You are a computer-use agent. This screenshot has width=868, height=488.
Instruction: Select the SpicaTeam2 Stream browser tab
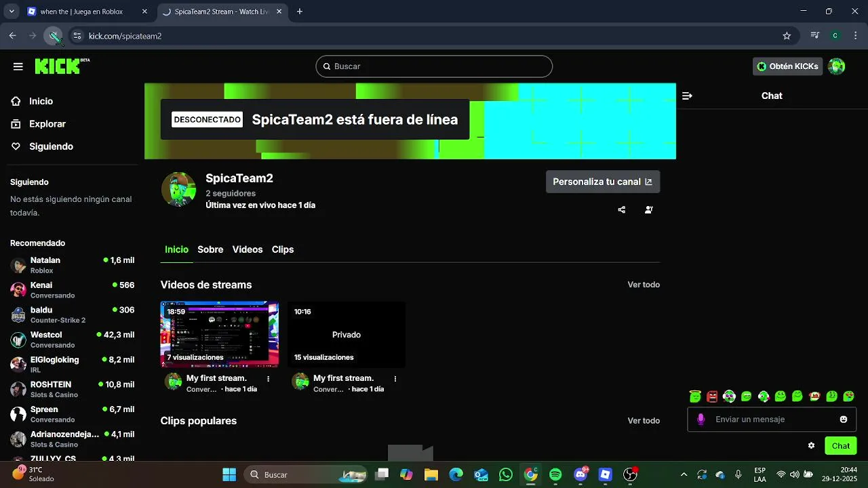[222, 12]
